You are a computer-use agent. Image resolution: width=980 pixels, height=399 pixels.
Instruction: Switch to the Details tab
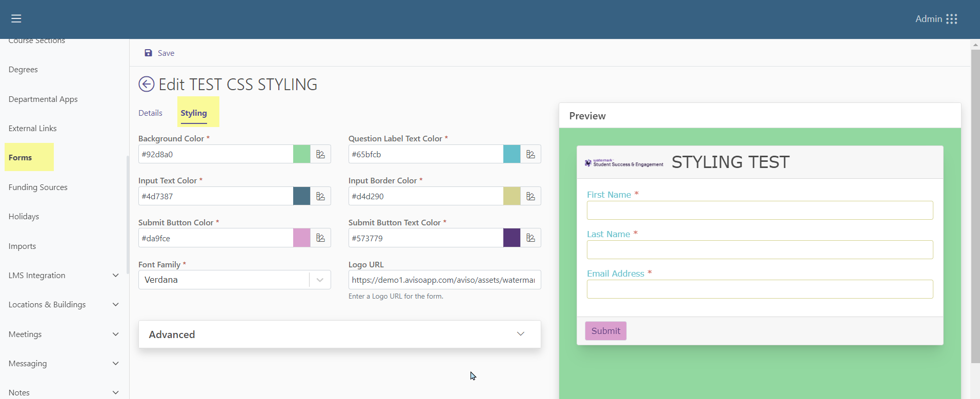coord(150,113)
